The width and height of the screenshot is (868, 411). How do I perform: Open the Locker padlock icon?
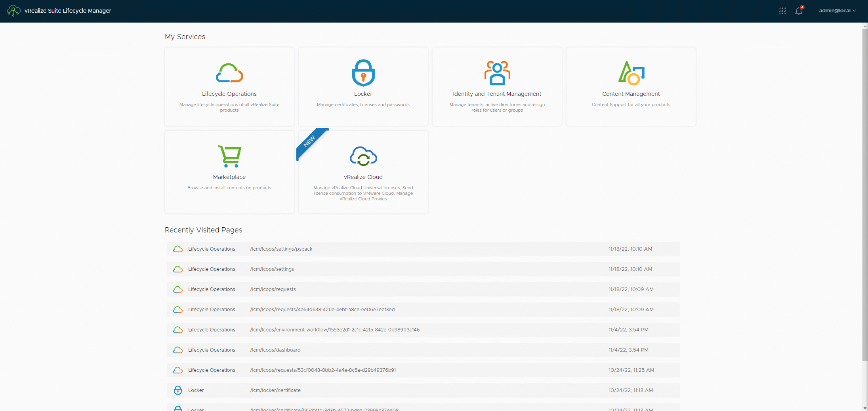click(363, 73)
